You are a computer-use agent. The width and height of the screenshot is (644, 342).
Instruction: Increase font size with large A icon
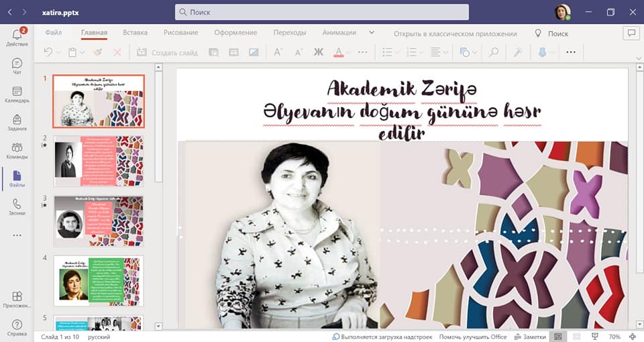tap(278, 52)
